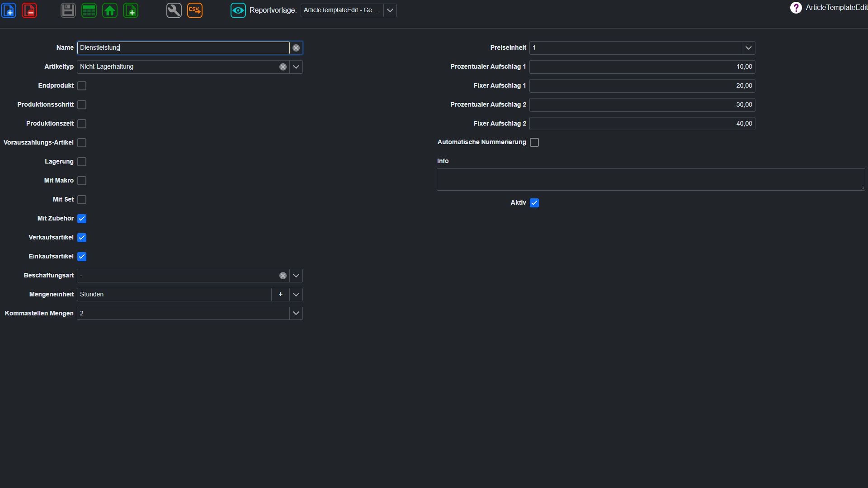Viewport: 868px width, 488px height.
Task: Expand the Reportvorlage dropdown
Action: tap(390, 10)
